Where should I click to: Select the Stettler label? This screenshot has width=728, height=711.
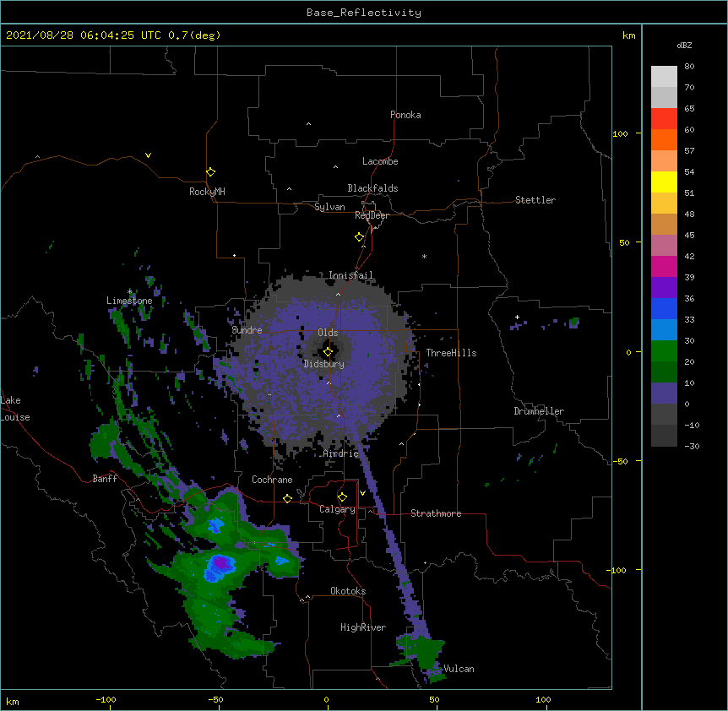[535, 200]
